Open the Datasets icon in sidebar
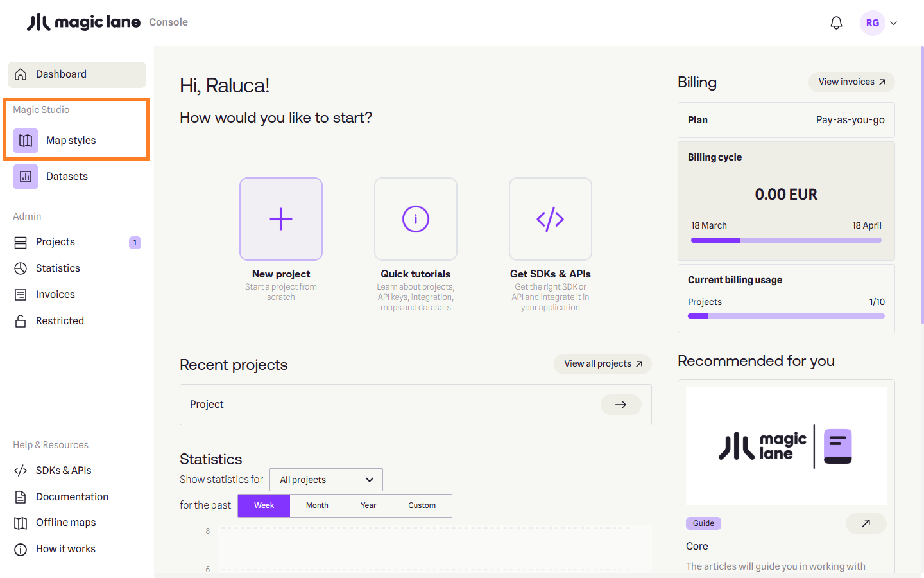 (x=26, y=177)
